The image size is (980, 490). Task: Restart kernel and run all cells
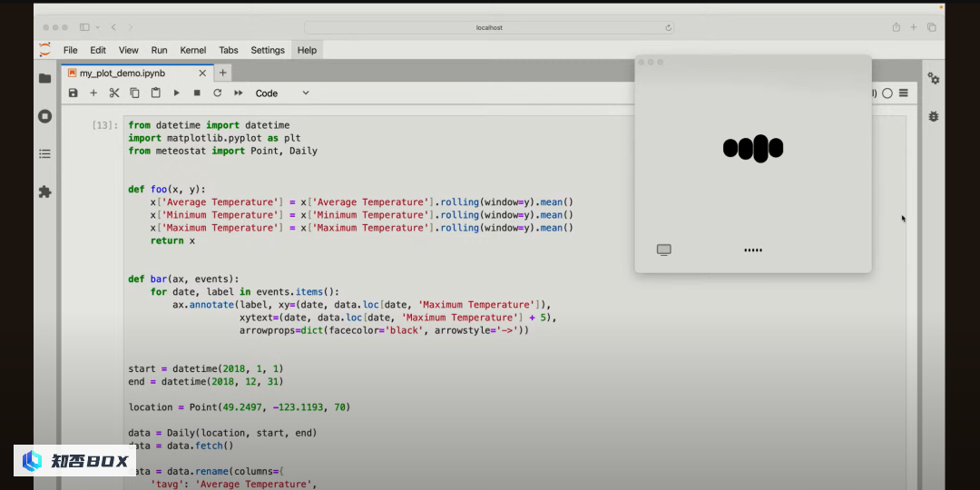(238, 93)
